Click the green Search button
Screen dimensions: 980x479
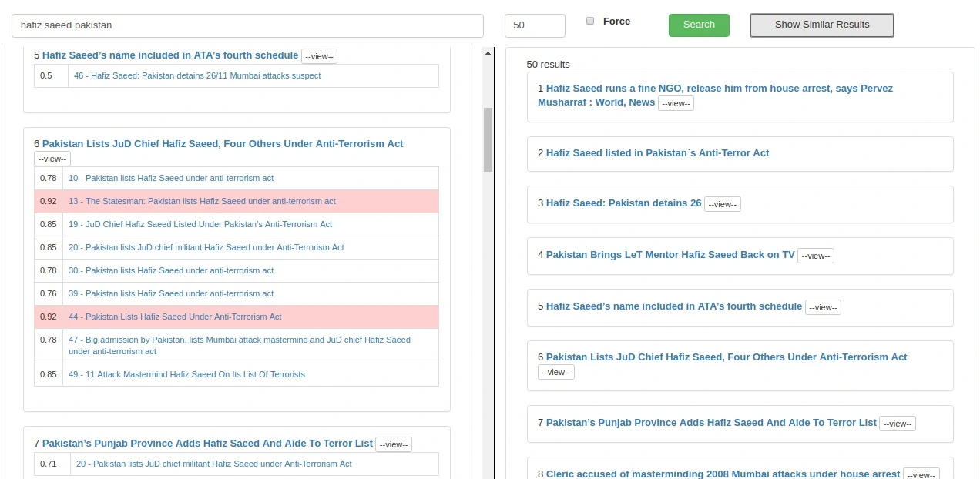tap(698, 25)
